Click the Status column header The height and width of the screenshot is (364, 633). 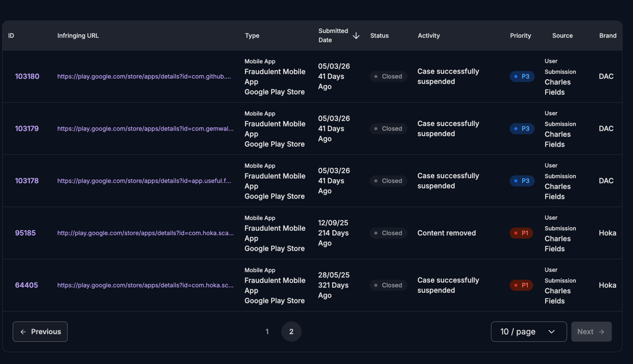(379, 36)
